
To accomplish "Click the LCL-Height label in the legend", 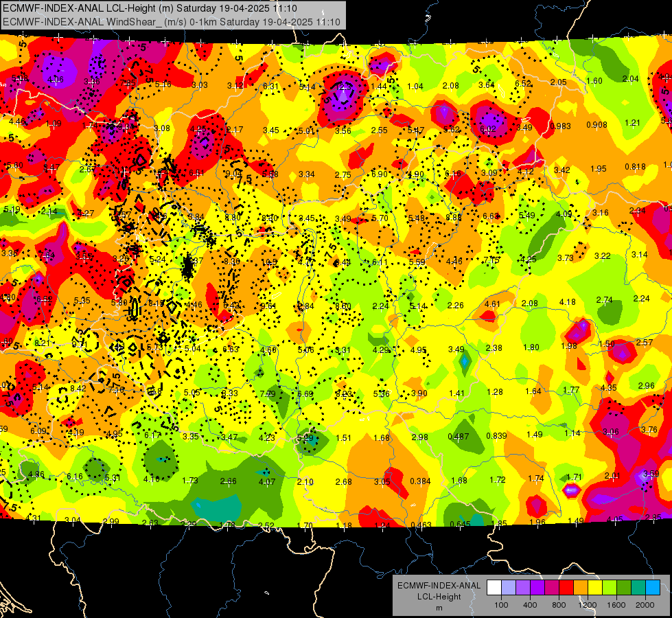I will coord(439,597).
